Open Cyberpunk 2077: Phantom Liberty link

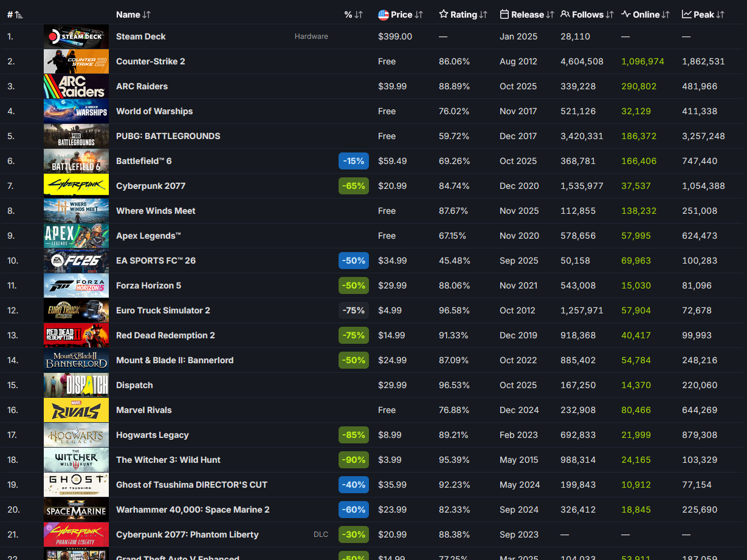click(x=188, y=534)
